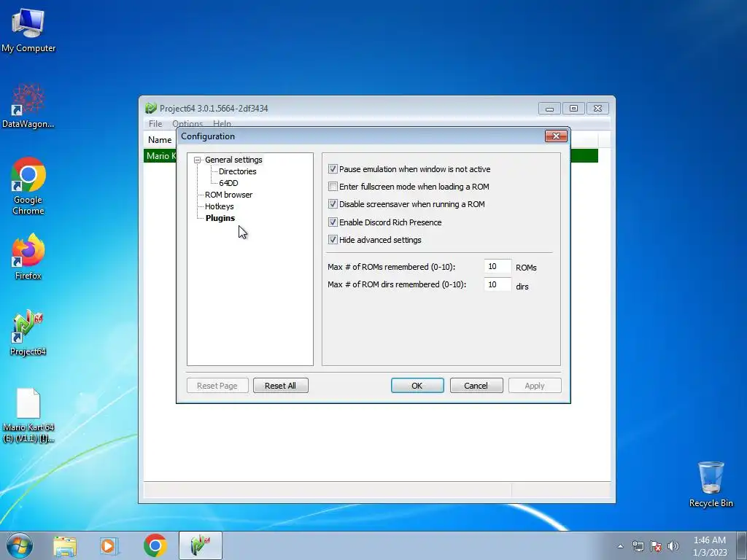Open the Recycle Bin
This screenshot has width=747, height=560.
click(711, 484)
